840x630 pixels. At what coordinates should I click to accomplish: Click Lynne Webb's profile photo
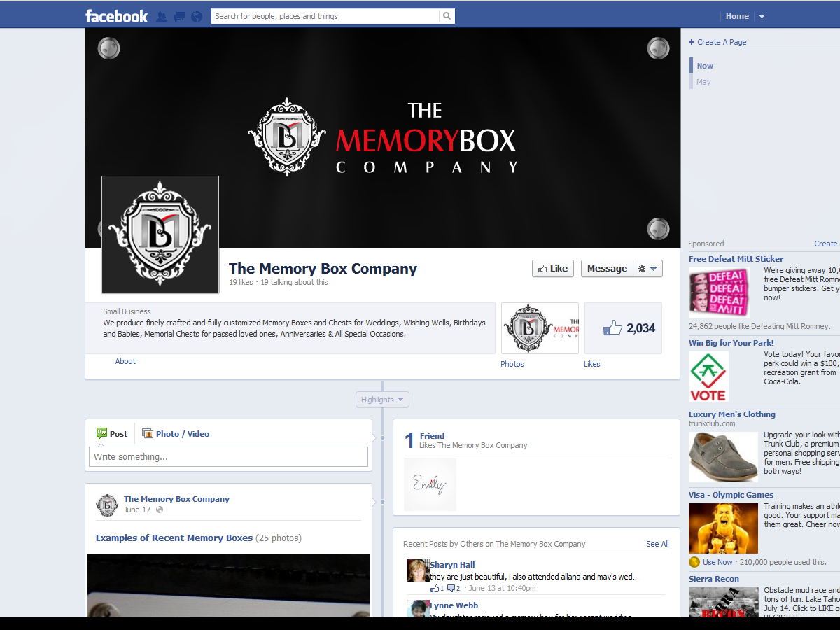(418, 608)
